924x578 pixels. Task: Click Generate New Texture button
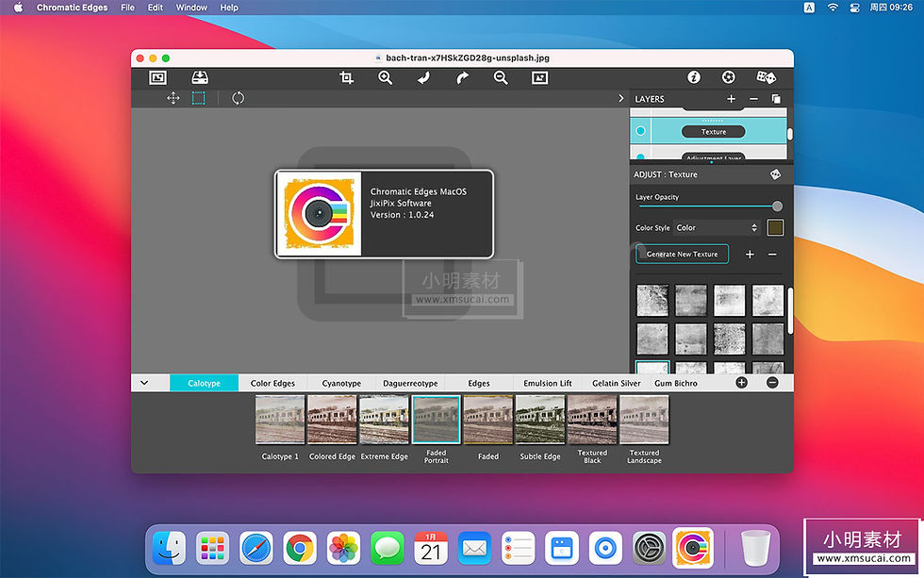(x=682, y=255)
